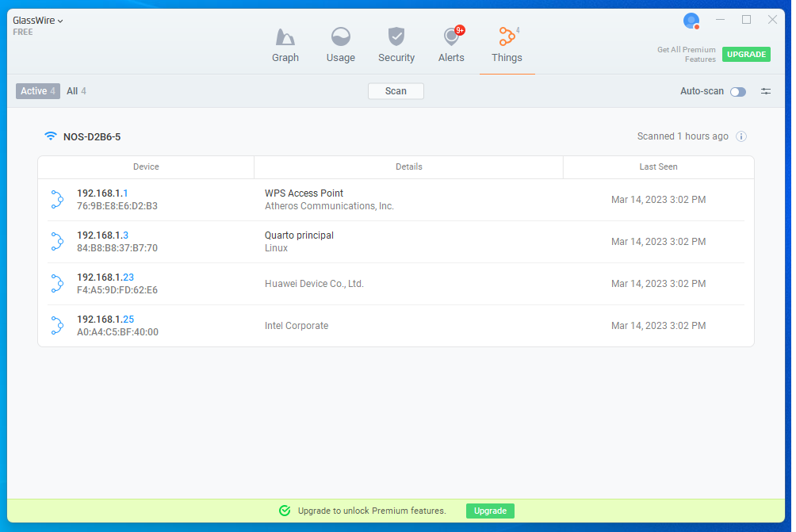Open the Security shield icon
The width and height of the screenshot is (796, 532).
tap(396, 36)
